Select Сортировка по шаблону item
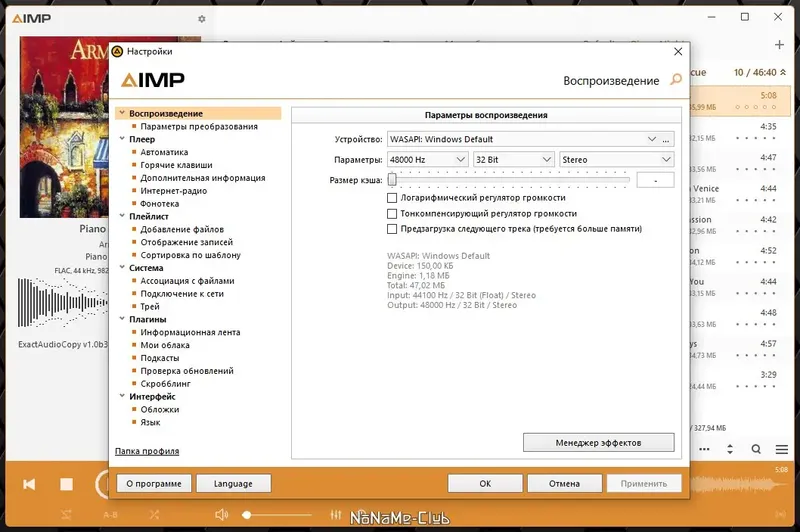Viewport: 800px width, 532px height. [191, 255]
